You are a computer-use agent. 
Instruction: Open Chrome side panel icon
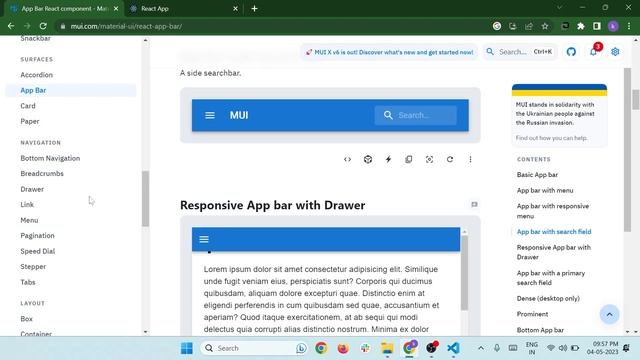coord(597,26)
